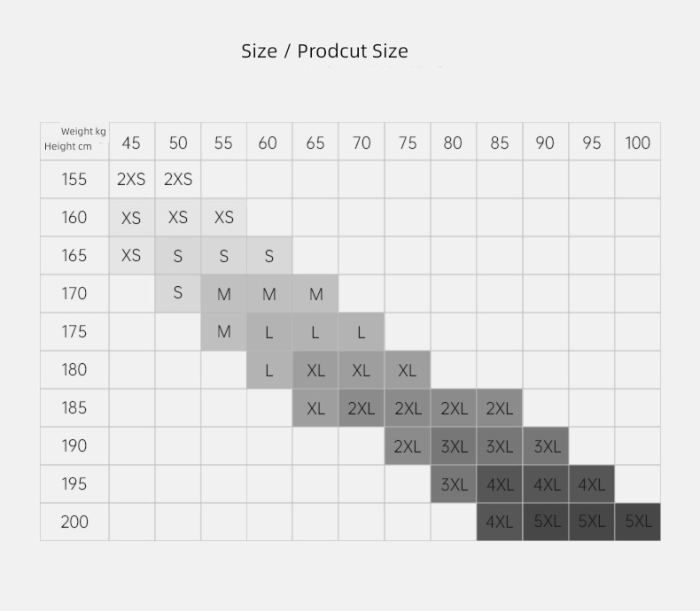The width and height of the screenshot is (700, 611).
Task: Select the 3XL cell under weight 90
Action: [x=546, y=446]
